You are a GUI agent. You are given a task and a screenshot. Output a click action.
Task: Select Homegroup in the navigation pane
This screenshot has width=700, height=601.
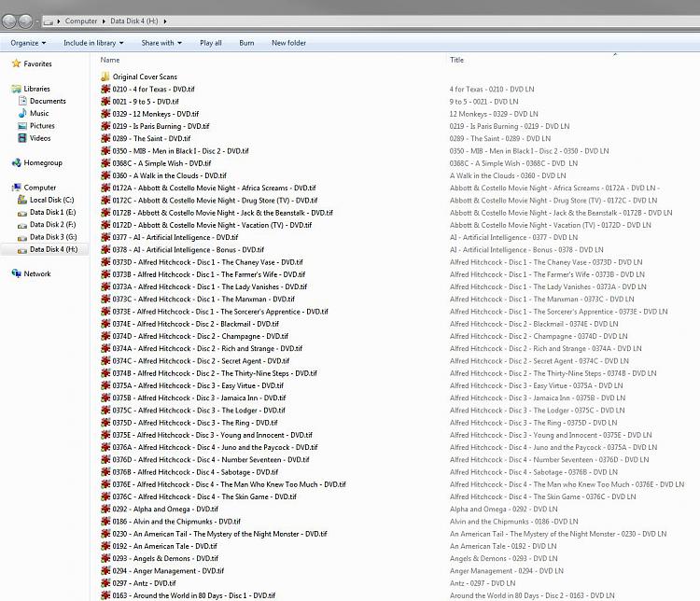click(x=43, y=163)
